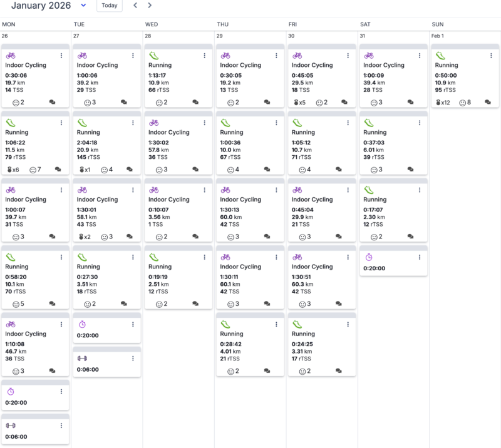Open Thursday's 0:28:42 Running workout title
Screen dimensions: 501x448
[x=232, y=334]
